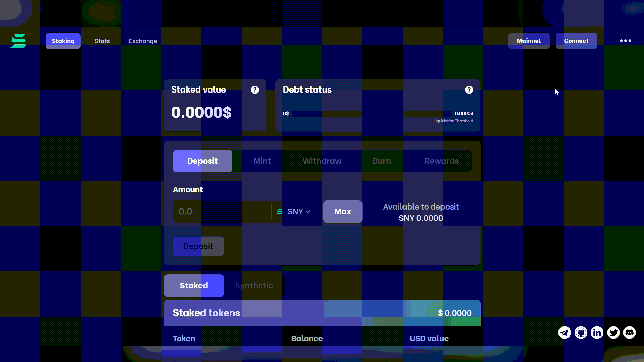Open the SNY token selector
Viewport: 644px width, 362px height.
293,212
